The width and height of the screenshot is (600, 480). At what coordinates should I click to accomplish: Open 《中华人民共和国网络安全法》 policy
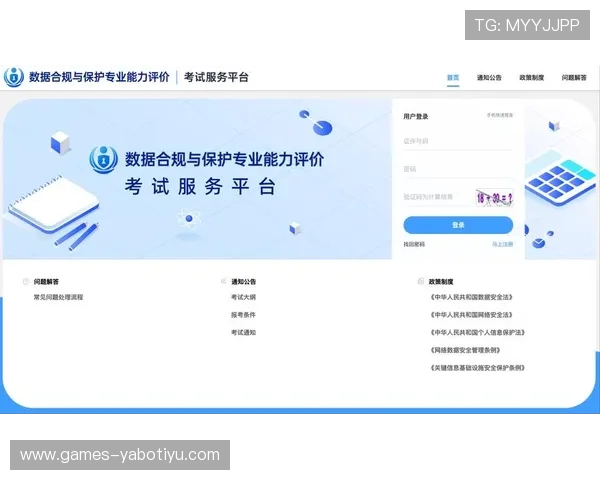click(x=471, y=315)
